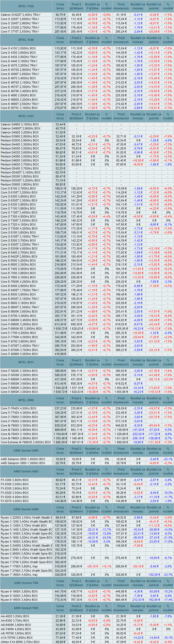The height and width of the screenshot is (644, 174).
Task: Click -23,1% in the AMD Sempron 2650 row
Action: coord(168,459)
